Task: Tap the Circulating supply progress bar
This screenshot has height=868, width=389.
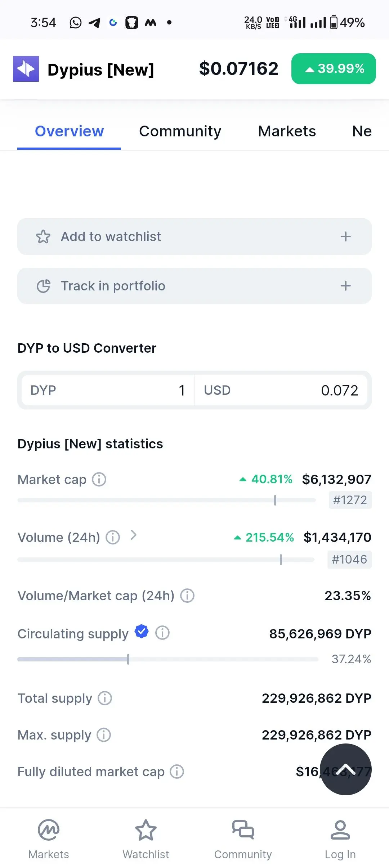Action: pos(167,659)
